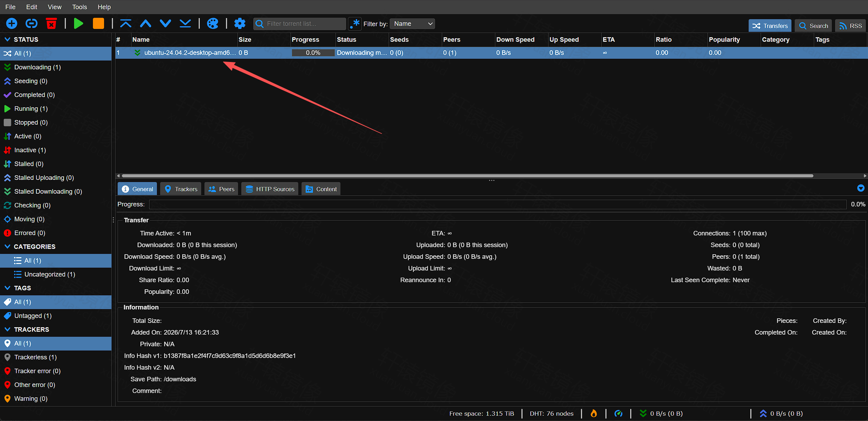Screen dimensions: 868x421
Task: Open the View menu
Action: [x=55, y=7]
